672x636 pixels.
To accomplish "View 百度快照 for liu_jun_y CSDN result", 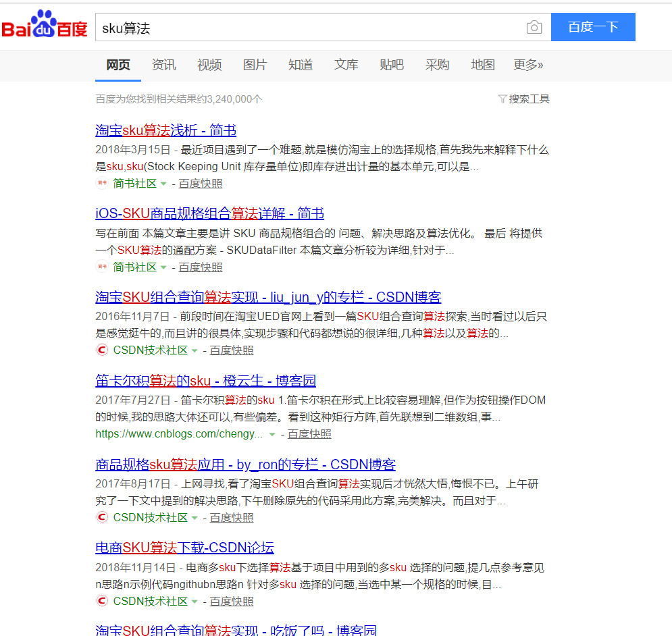I will pos(232,350).
